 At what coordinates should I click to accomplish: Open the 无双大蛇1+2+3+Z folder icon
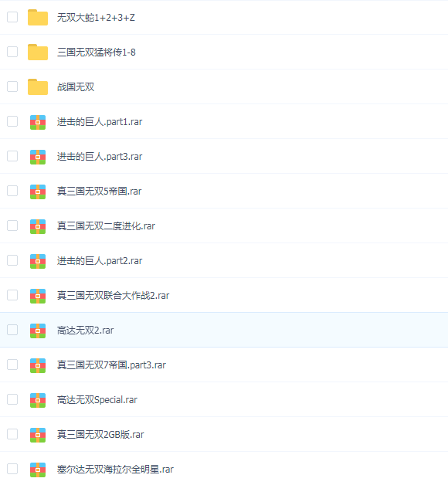point(38,17)
